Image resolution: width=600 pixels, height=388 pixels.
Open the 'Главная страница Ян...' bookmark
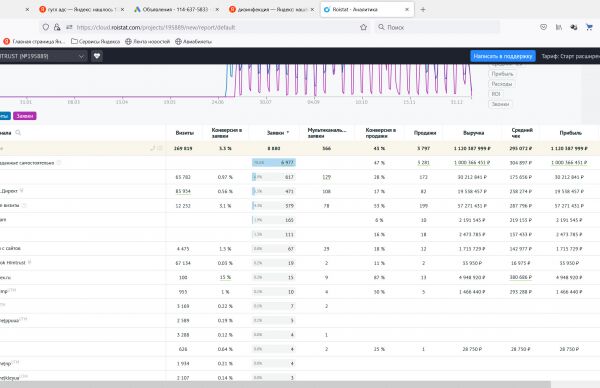[x=34, y=41]
